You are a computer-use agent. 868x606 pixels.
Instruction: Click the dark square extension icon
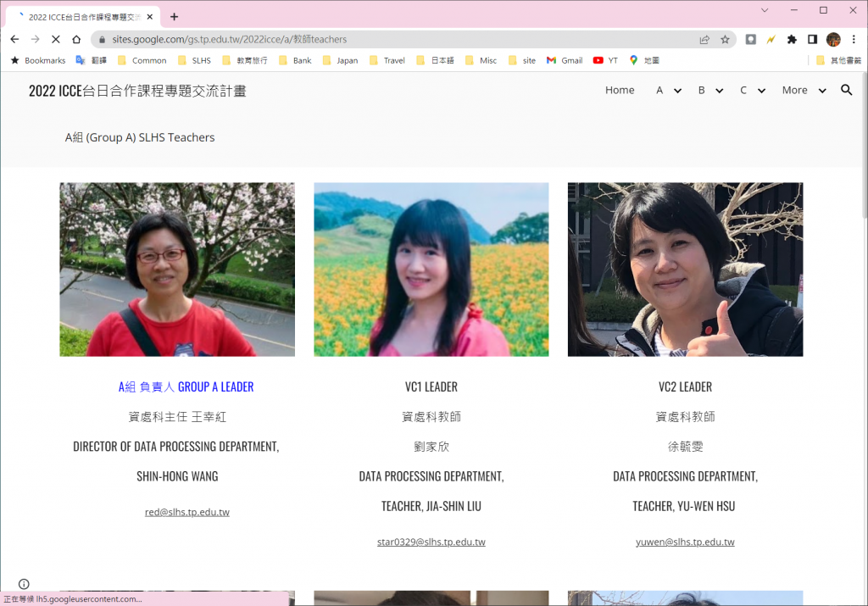(x=751, y=39)
